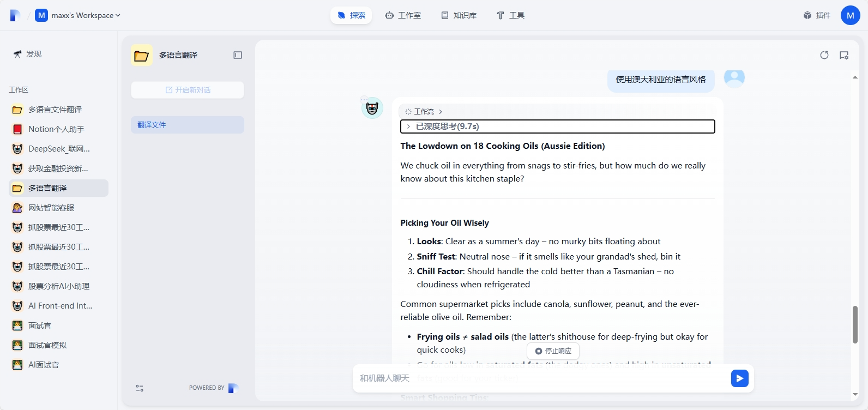Viewport: 868px width, 410px height.
Task: Select 多语言翻译 in the workspace list
Action: click(x=59, y=188)
